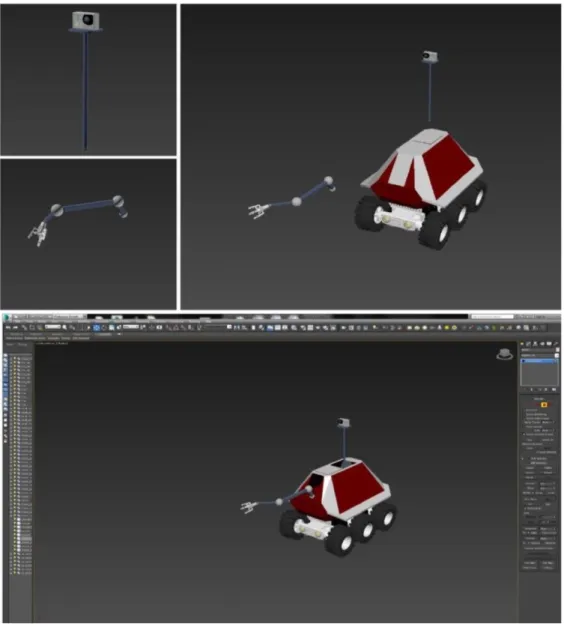564x627 pixels.
Task: Open the Curve Editor from main toolbar
Action: point(277,327)
